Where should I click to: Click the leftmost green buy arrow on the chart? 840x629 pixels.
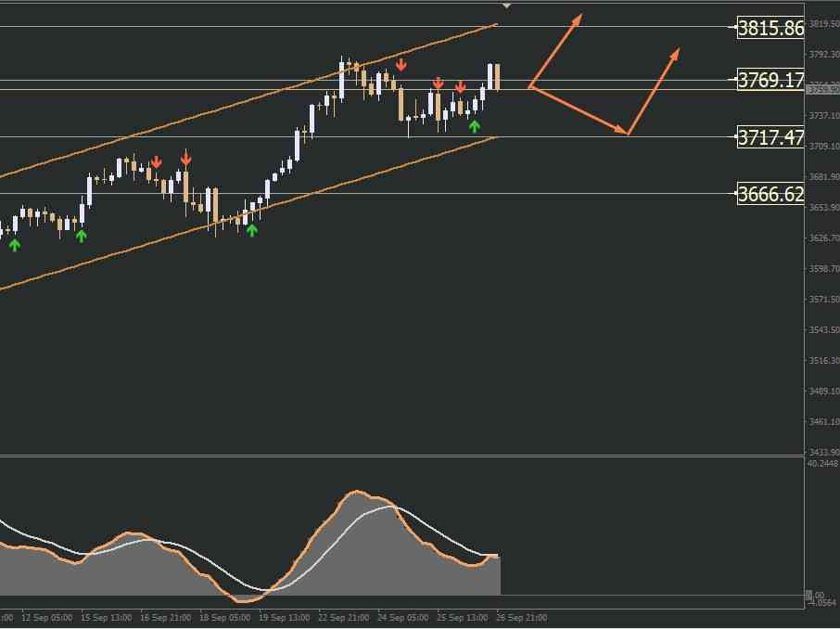click(x=15, y=245)
